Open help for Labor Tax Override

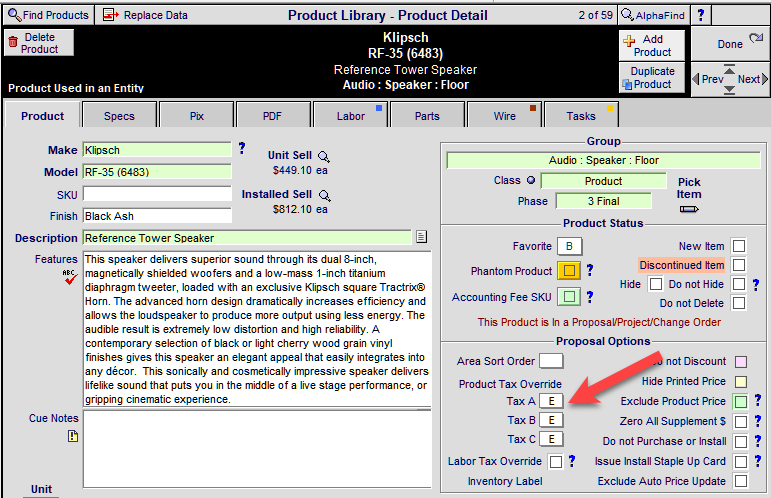(x=571, y=461)
